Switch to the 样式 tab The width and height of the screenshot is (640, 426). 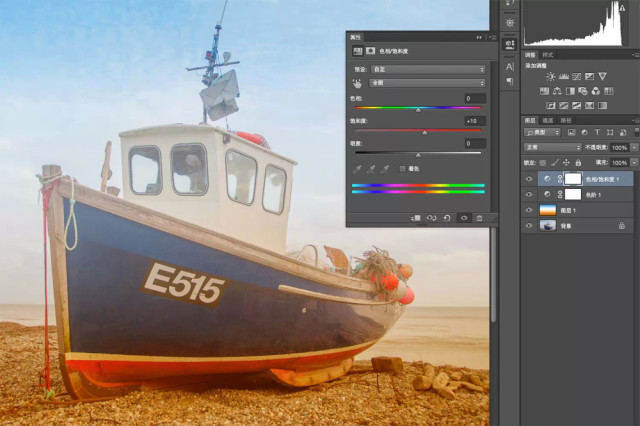[548, 54]
